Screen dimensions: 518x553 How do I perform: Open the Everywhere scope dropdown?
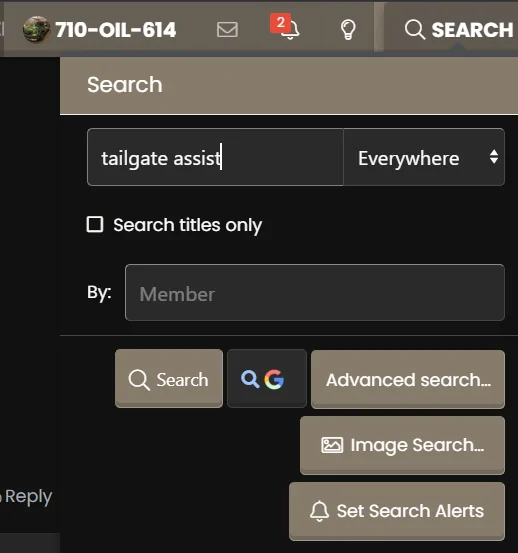(424, 157)
